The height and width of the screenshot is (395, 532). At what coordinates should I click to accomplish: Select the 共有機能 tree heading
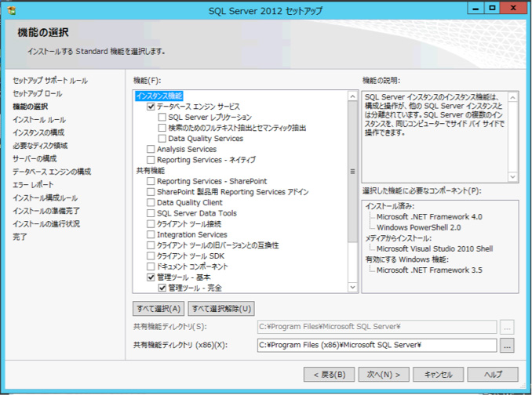tap(151, 170)
